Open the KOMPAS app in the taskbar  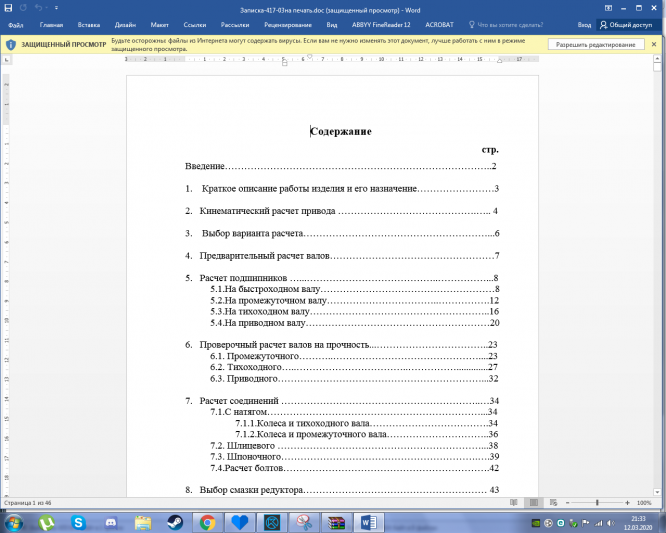pyautogui.click(x=272, y=522)
